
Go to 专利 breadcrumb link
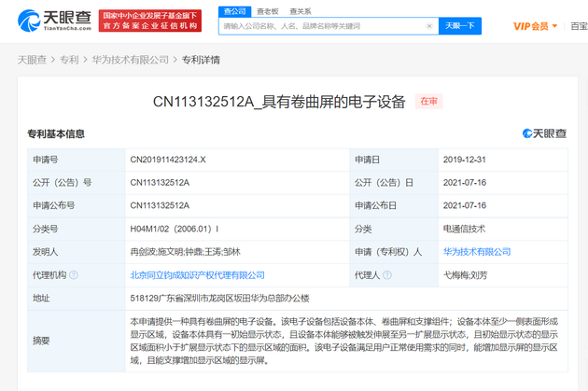point(69,60)
